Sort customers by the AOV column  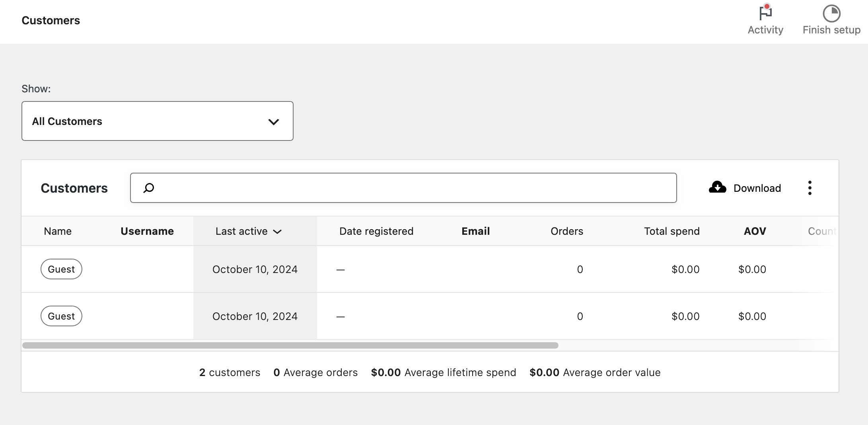point(754,231)
